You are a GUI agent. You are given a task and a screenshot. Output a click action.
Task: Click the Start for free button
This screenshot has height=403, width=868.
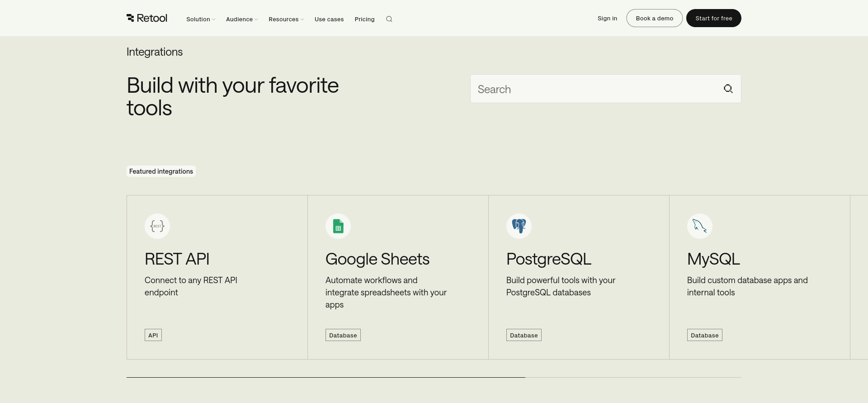coord(713,18)
